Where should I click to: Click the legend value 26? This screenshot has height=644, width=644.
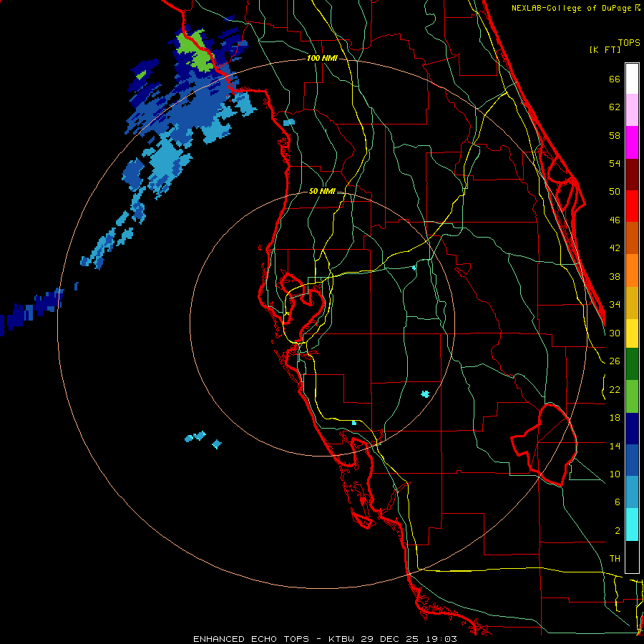615,361
